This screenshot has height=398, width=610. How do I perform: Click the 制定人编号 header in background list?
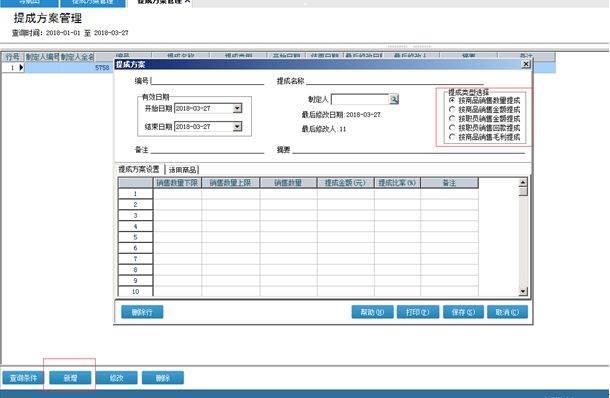pos(42,57)
